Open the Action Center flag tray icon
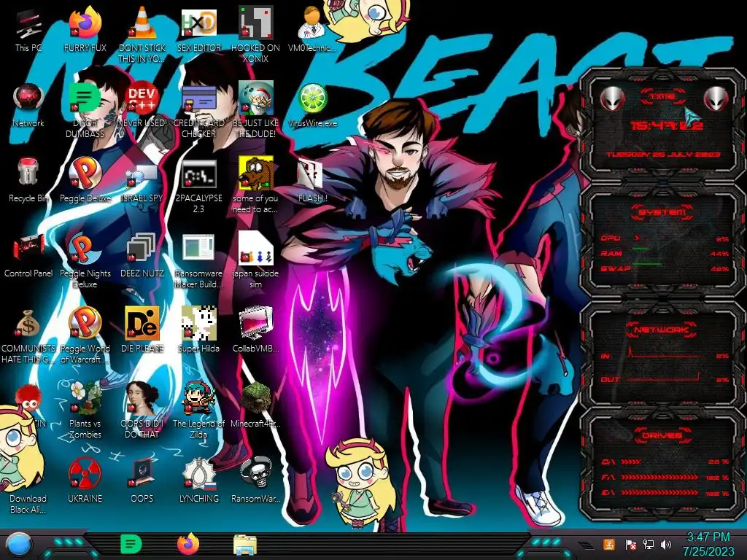Screen dimensions: 747x560 pyautogui.click(x=630, y=545)
